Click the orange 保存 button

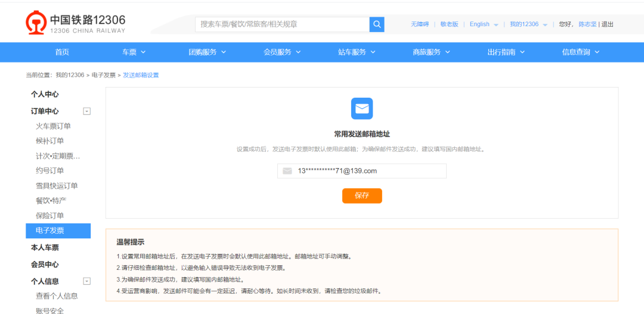[362, 195]
